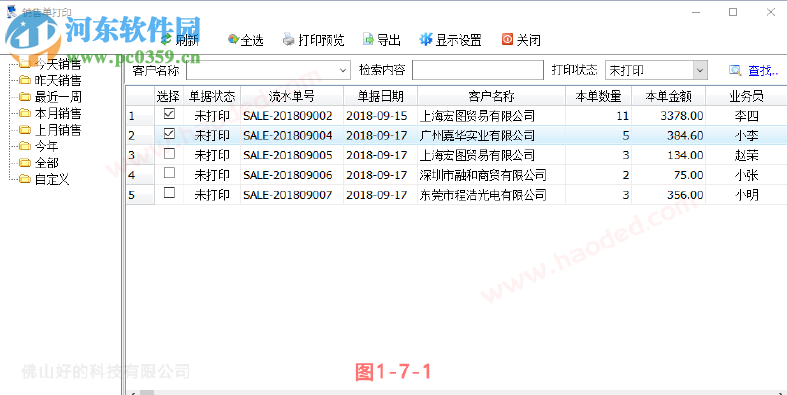Open the 打印状态 dropdown arrow
Viewport: 787px width, 395px height.
[700, 70]
